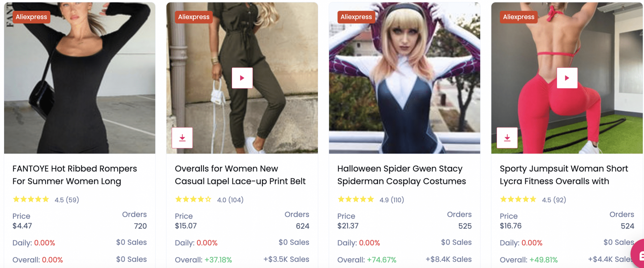Screen dimensions: 644x268
Task: Click Aliexpress badge on Overalls card
Action: point(194,17)
